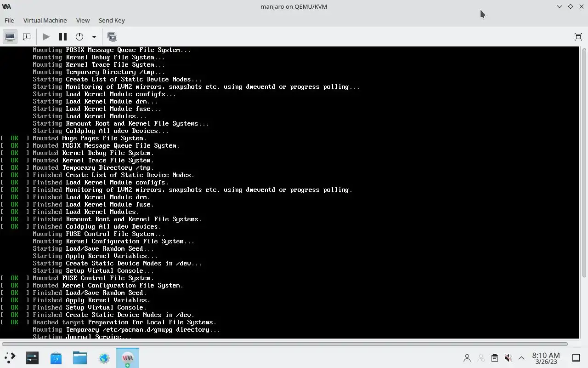Viewport: 588px width, 368px height.
Task: Click the line 'Finished Load Kernel Module drm.'
Action: [x=91, y=197]
